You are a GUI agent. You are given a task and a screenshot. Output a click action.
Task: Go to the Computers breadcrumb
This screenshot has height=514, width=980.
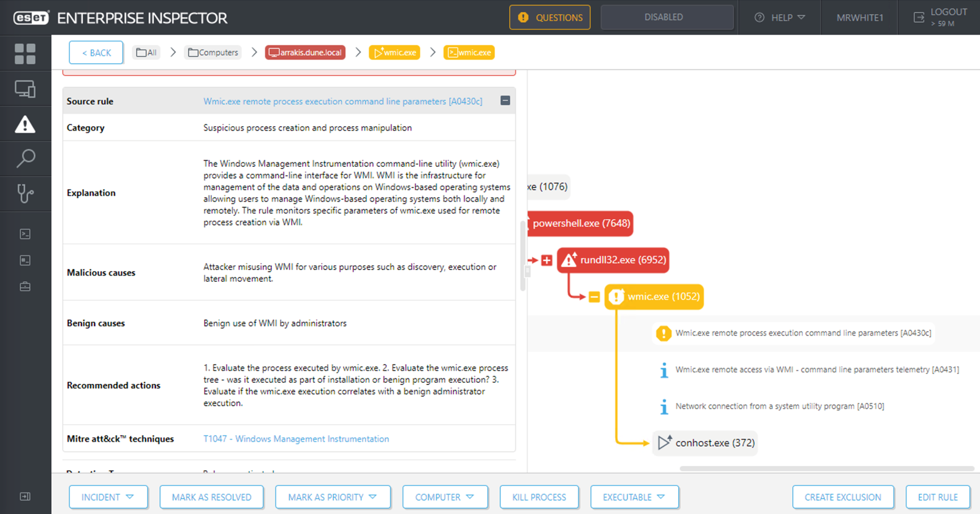pos(213,53)
